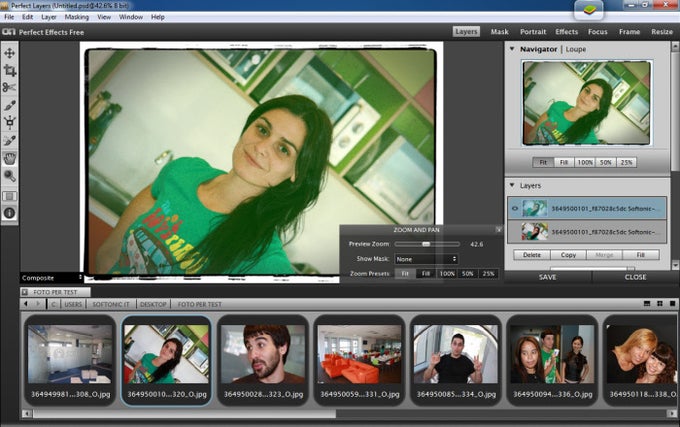Choose Fit in Zoom and Pan presets
Screen dimensions: 680x427
click(x=405, y=274)
